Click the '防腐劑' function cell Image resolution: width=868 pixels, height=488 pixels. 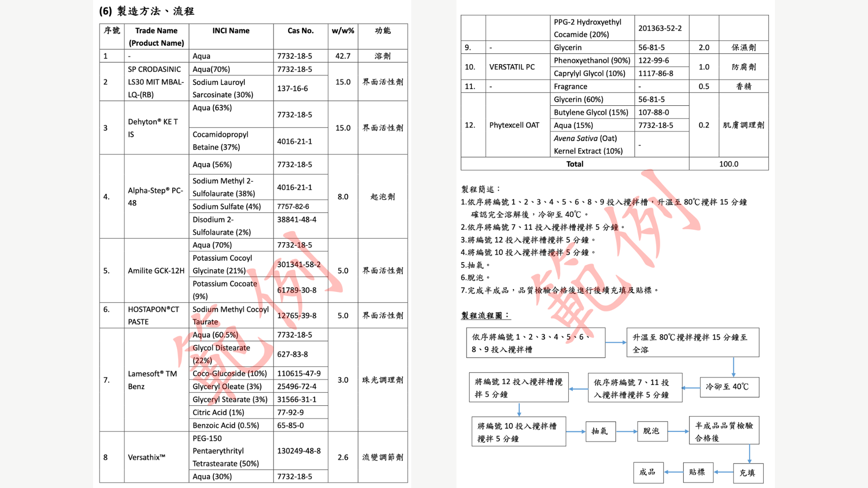point(744,67)
